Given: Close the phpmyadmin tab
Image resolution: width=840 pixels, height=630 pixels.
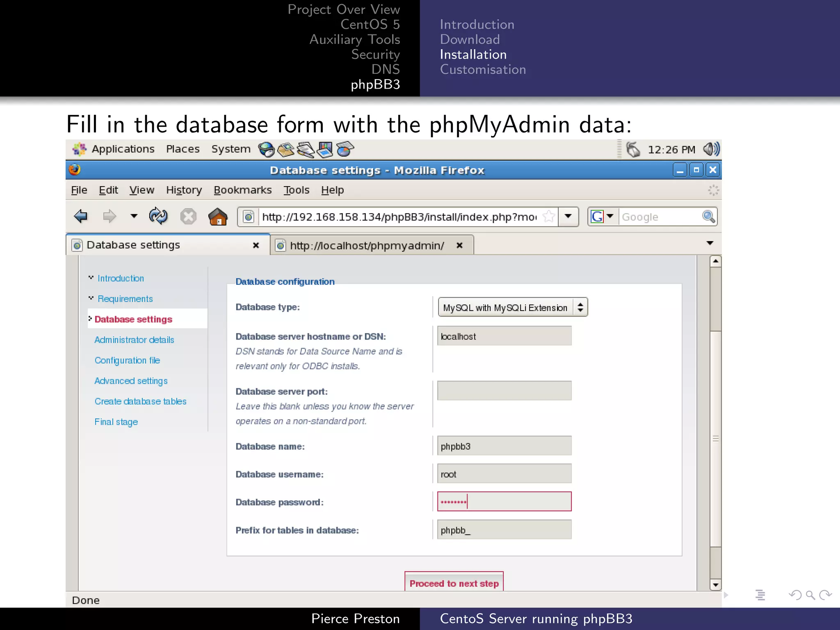Looking at the screenshot, I should 460,245.
